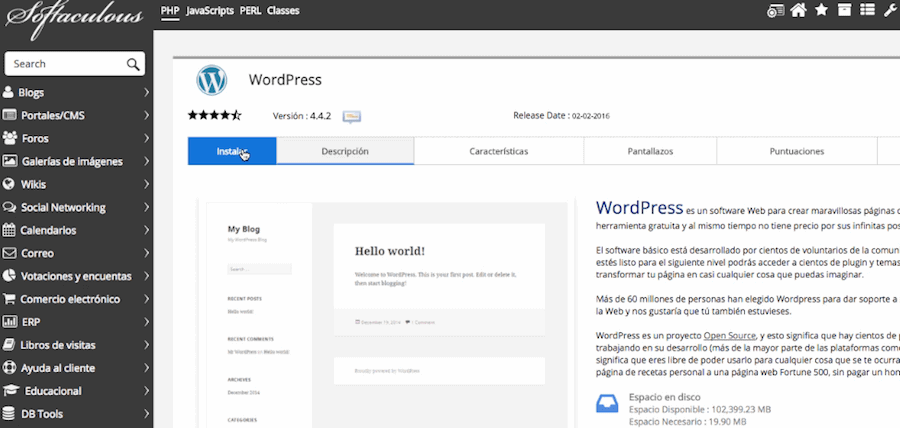This screenshot has height=428, width=900.
Task: Expand the ERP category chevron
Action: coord(147,322)
